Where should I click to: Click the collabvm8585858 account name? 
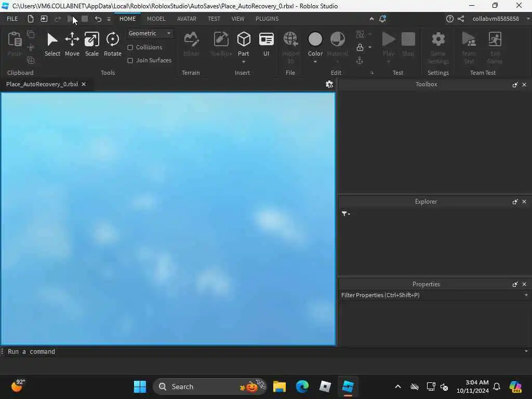pyautogui.click(x=496, y=19)
